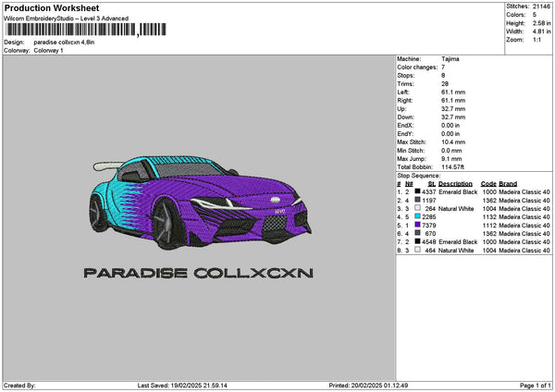The image size is (555, 392).
Task: Select stitch count 2285 in stop row 4
Action: 429,217
